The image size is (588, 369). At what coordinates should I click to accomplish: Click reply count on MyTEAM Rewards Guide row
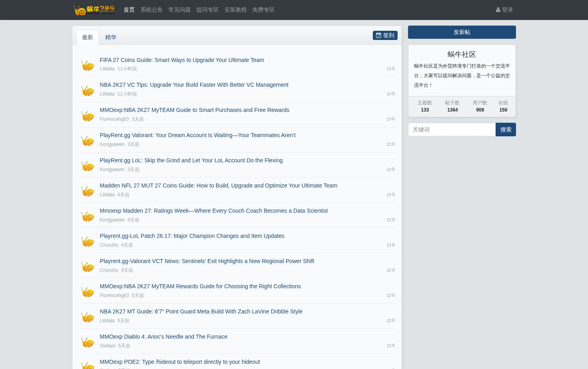tap(391, 295)
